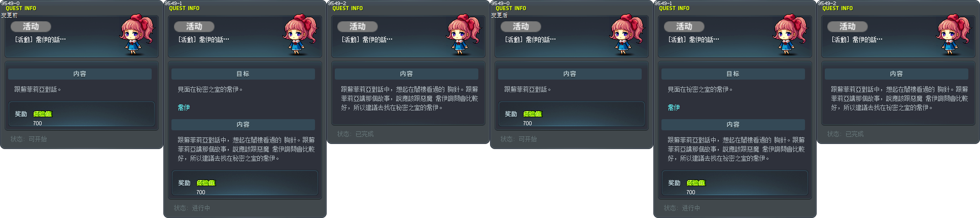Select the 内容 header in the first quest panel

coord(80,74)
